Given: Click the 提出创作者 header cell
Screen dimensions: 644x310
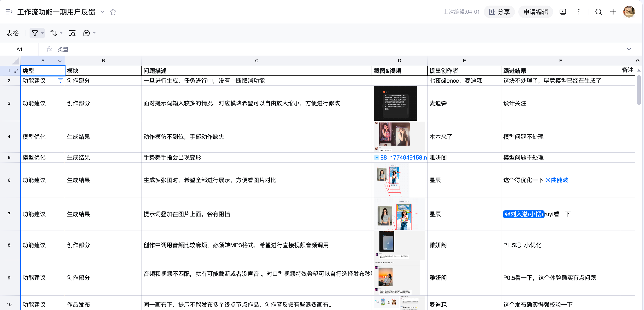Looking at the screenshot, I should [x=464, y=71].
